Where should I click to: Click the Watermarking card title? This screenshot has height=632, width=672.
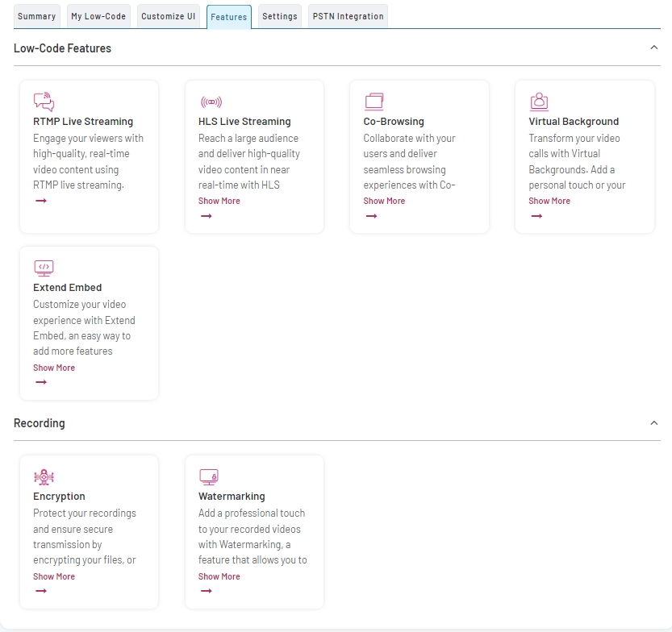point(232,497)
